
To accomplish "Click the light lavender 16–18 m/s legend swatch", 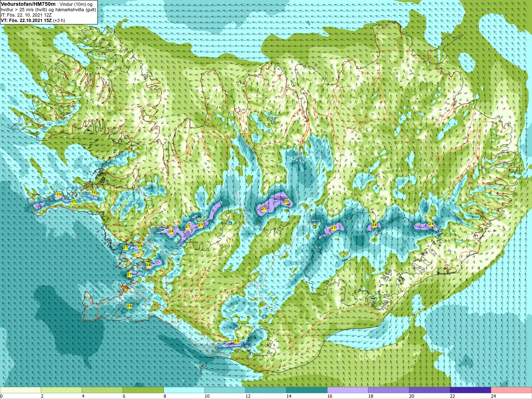I will click(348, 390).
